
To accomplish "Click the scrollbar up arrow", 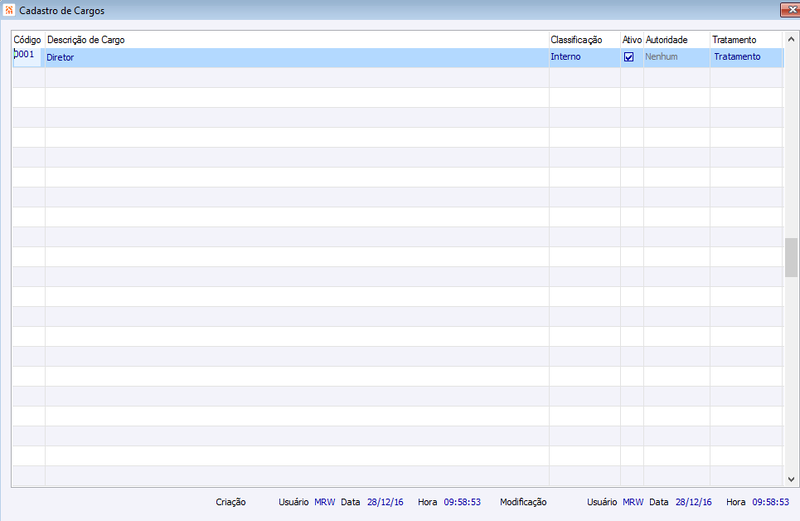I will [x=791, y=39].
